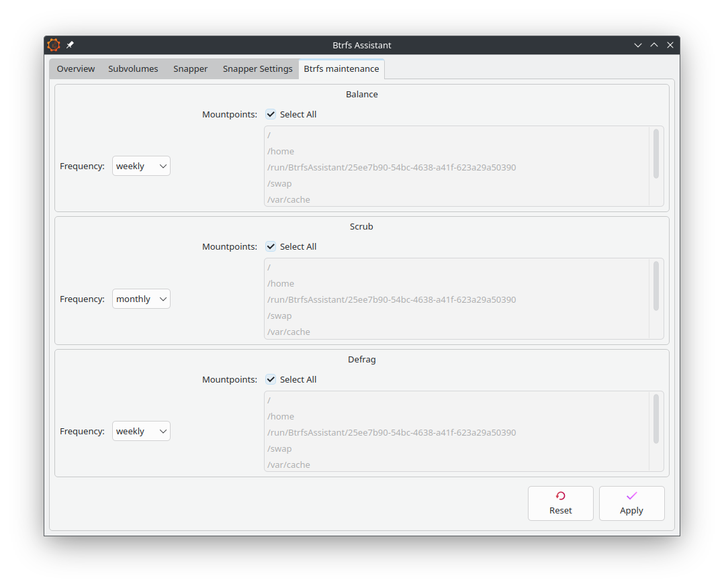The width and height of the screenshot is (724, 588).
Task: Go to the Snapper Settings tab
Action: 257,68
